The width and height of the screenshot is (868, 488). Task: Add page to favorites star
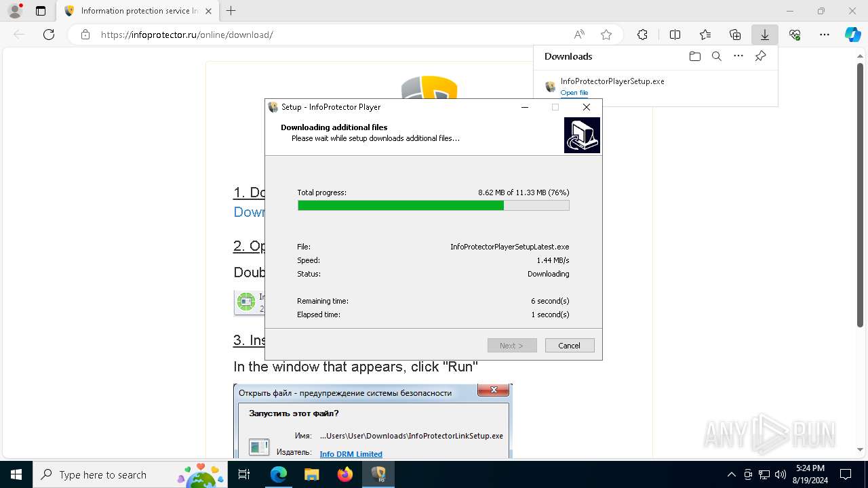(x=606, y=35)
